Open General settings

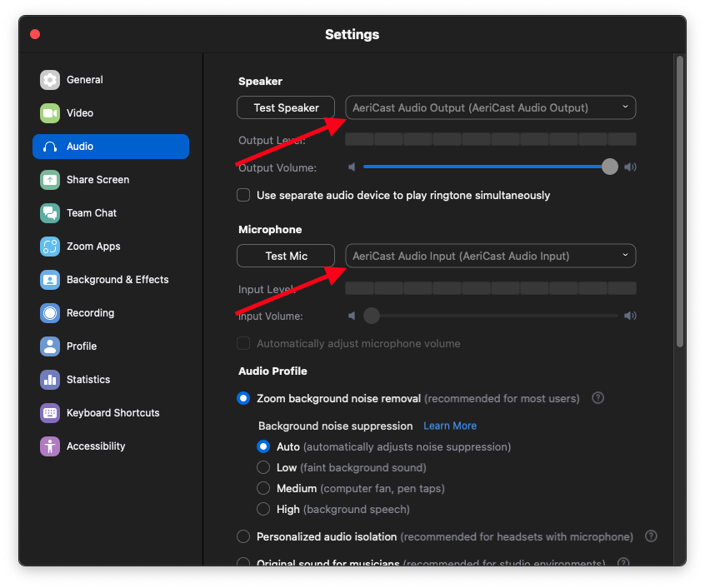(x=111, y=80)
